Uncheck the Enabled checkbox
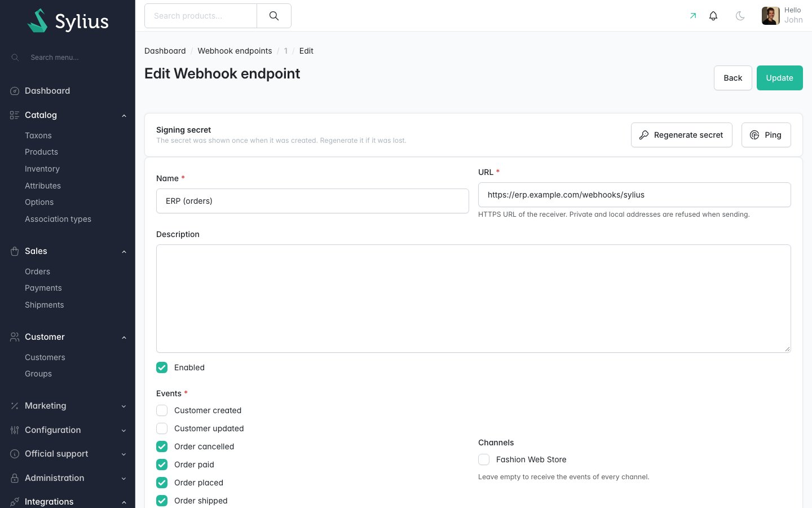The height and width of the screenshot is (508, 812). click(x=162, y=367)
